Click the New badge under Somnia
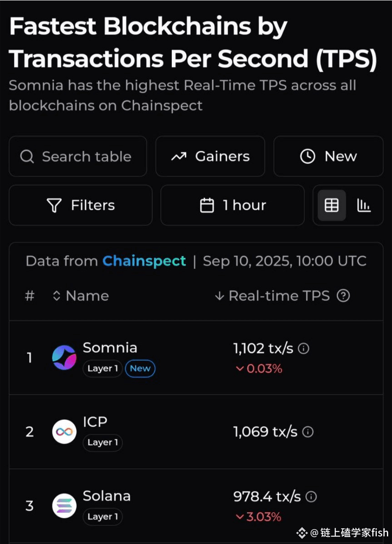This screenshot has width=392, height=544. 140,368
